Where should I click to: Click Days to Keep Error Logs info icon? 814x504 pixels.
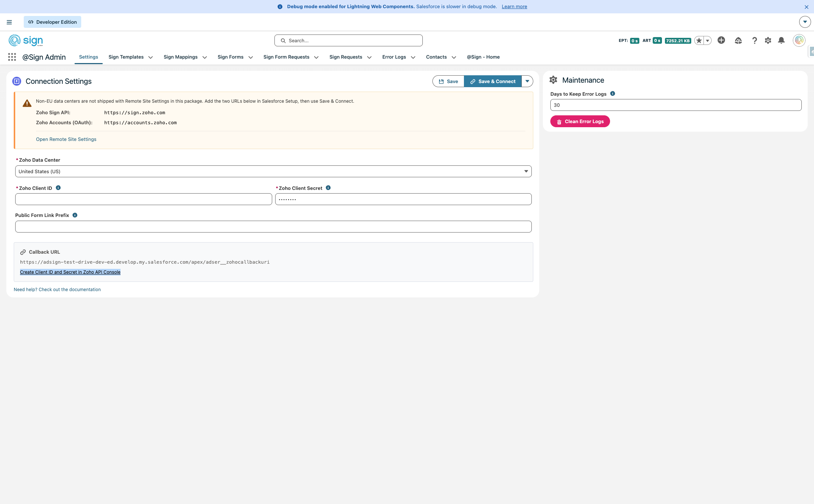(x=613, y=93)
